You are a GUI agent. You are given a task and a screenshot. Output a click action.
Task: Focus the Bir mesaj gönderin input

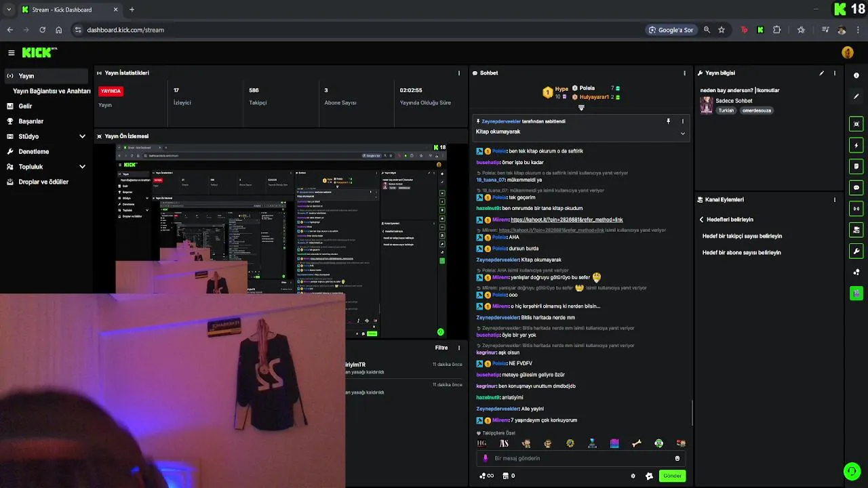pyautogui.click(x=582, y=458)
